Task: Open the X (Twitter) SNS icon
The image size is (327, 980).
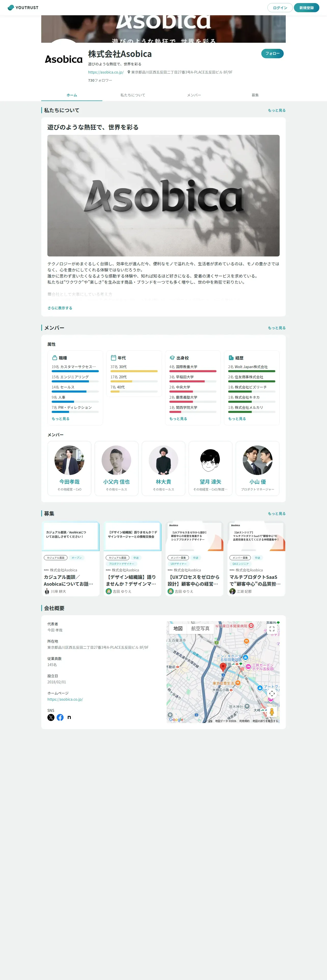Action: coord(51,717)
